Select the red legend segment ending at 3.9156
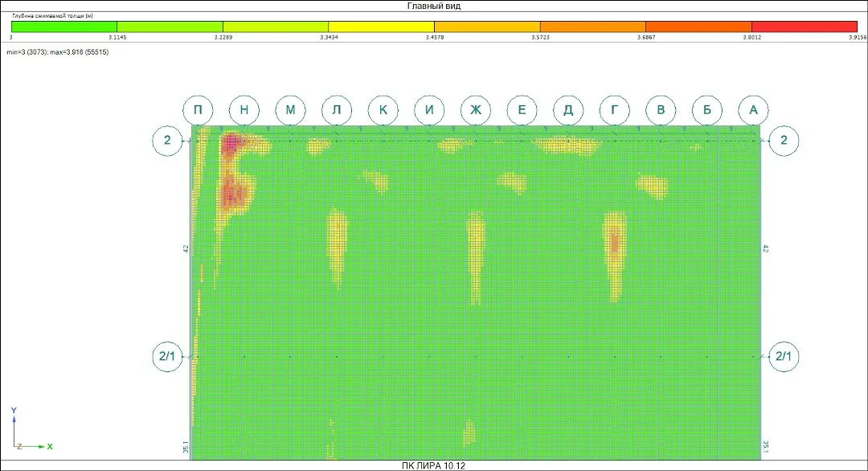 pos(805,27)
